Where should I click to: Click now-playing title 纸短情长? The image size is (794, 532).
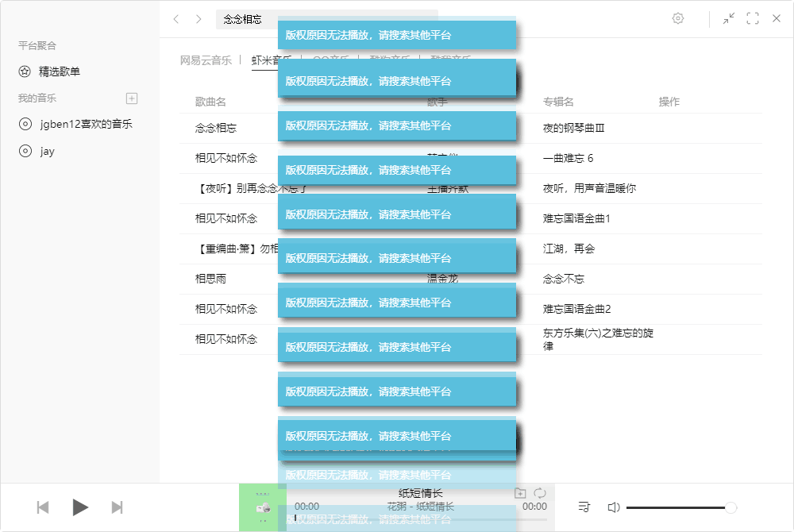420,493
